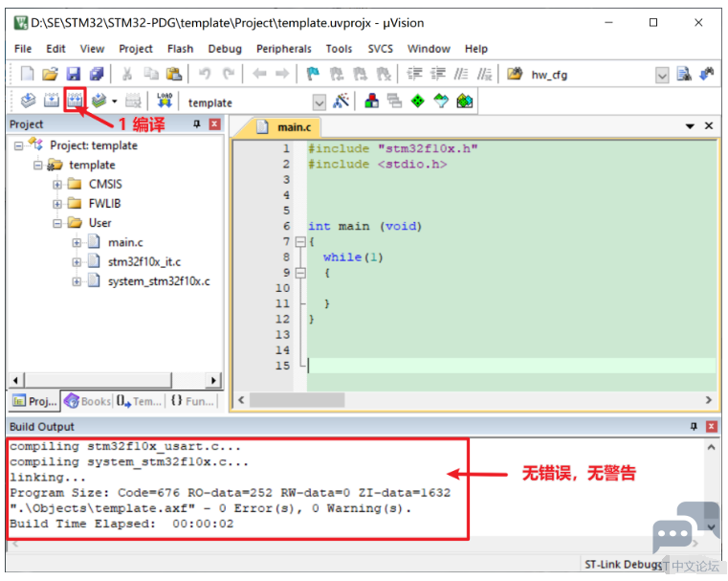Image resolution: width=728 pixels, height=581 pixels.
Task: Open the Pack Installer icon
Action: tap(465, 101)
